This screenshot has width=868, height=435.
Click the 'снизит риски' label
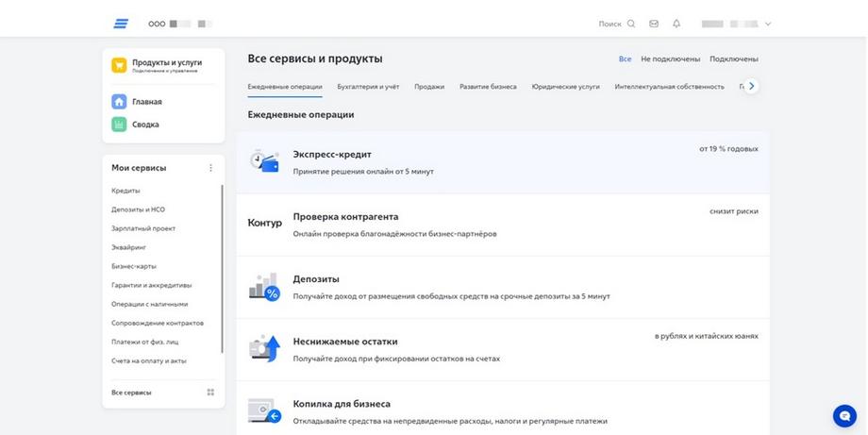coord(734,211)
